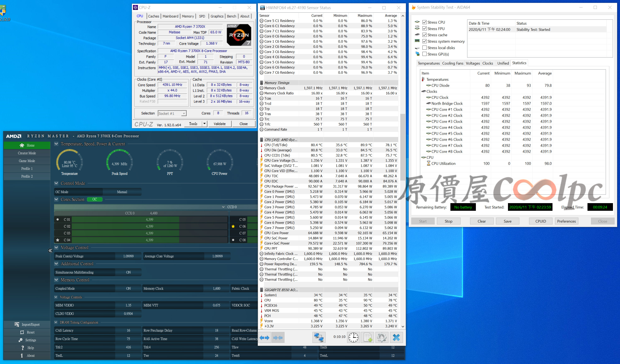The image size is (620, 364).
Task: Click the desktop shield shortcut icon
Action: click(x=3, y=11)
